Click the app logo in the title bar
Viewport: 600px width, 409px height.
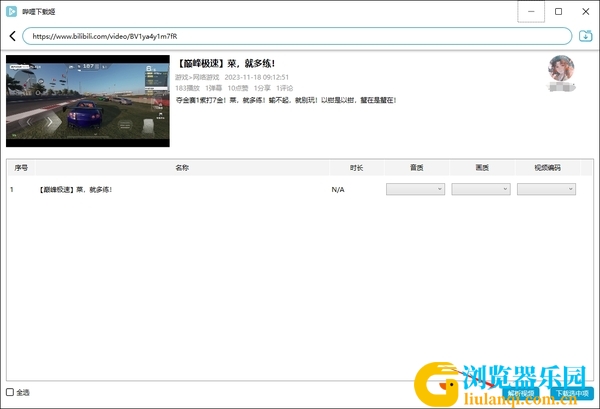[x=11, y=11]
